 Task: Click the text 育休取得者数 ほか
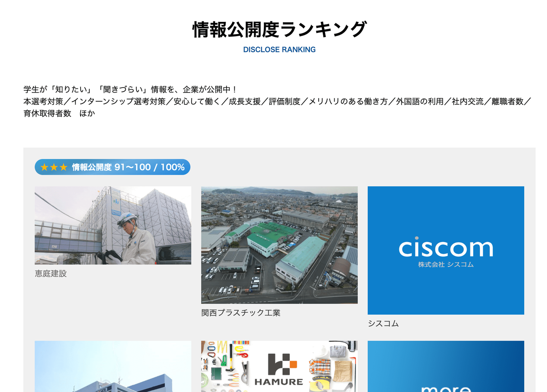(x=59, y=114)
